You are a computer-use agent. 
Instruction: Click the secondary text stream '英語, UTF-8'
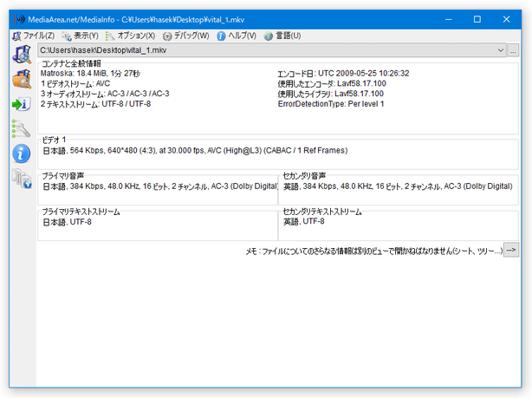(303, 221)
